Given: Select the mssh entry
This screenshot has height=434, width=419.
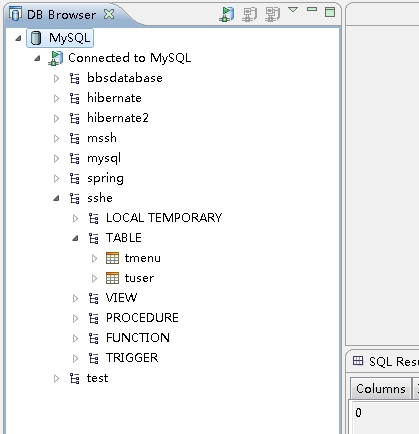Looking at the screenshot, I should click(x=102, y=138).
